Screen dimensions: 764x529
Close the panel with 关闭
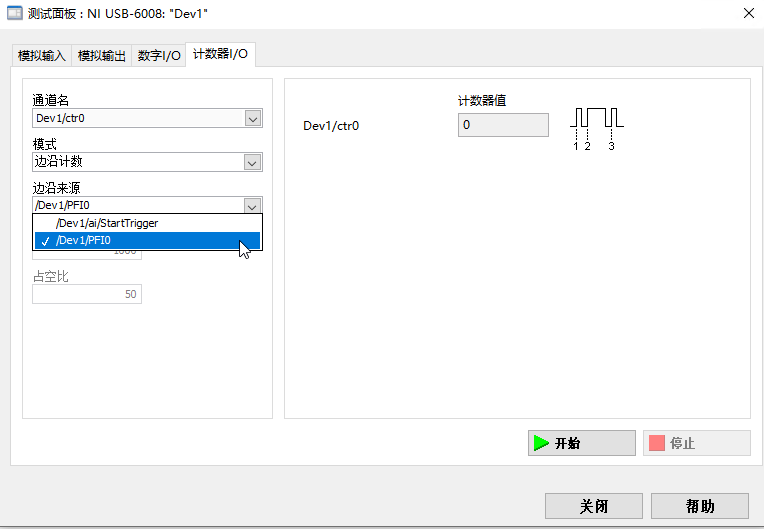click(x=593, y=506)
